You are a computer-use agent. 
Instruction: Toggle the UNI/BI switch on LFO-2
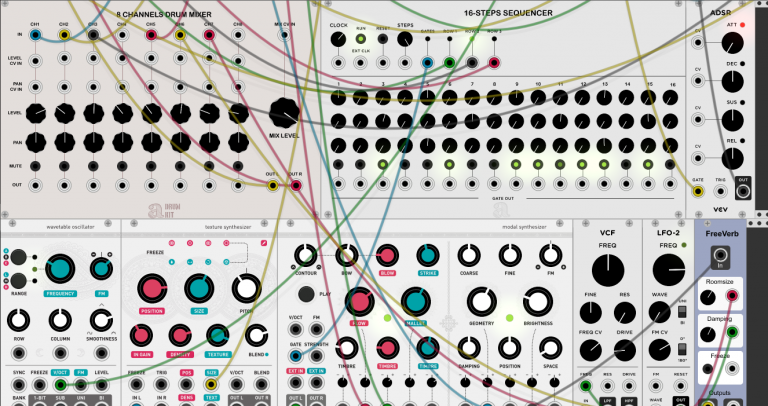pyautogui.click(x=680, y=311)
